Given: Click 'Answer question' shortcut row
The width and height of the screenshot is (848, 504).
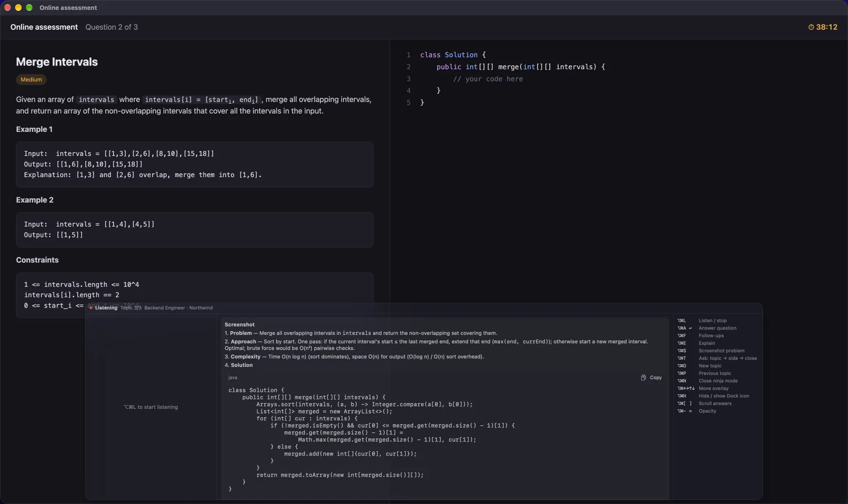Looking at the screenshot, I should 718,328.
